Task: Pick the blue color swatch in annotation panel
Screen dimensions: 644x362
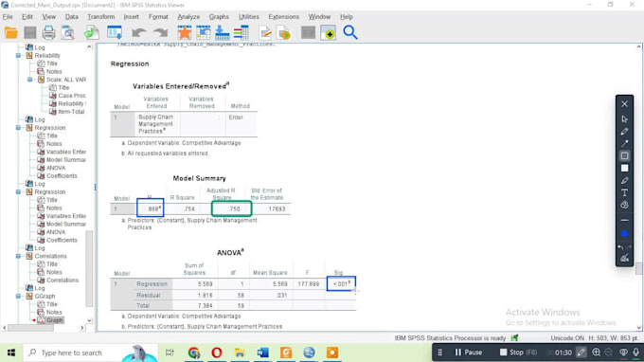Action: click(x=624, y=234)
